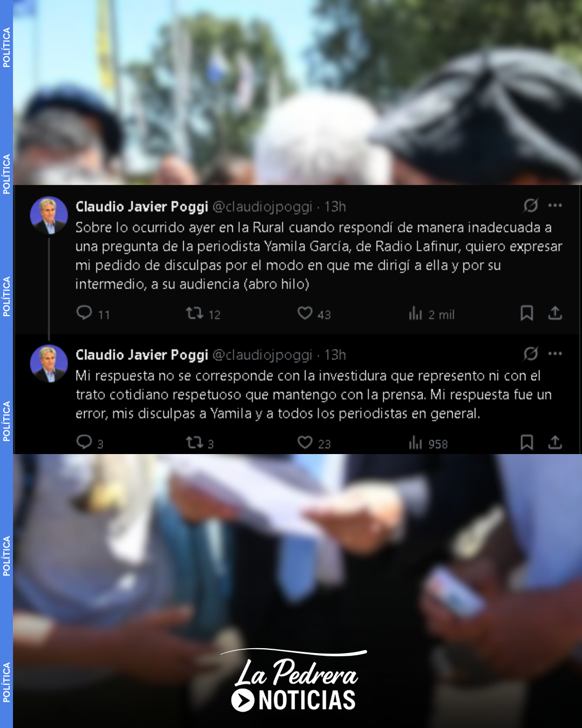This screenshot has width=582, height=728.
Task: Click Grok icon on first tweet
Action: point(531,205)
